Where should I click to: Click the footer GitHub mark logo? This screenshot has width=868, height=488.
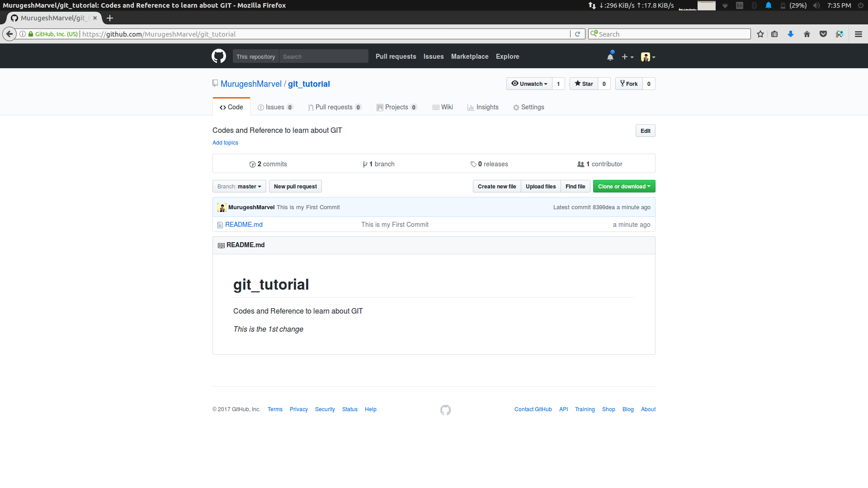[446, 410]
